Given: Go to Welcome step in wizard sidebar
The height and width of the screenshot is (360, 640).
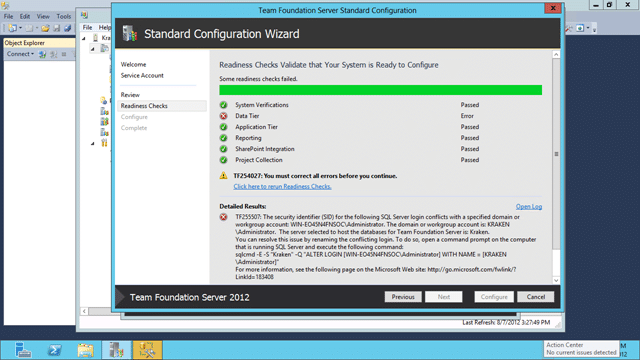Looking at the screenshot, I should [x=133, y=64].
